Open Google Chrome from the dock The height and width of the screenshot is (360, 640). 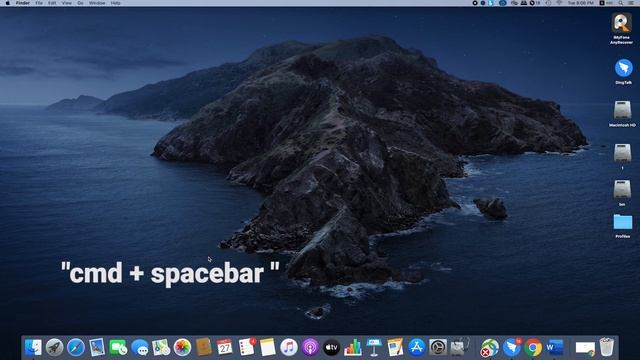pyautogui.click(x=533, y=348)
